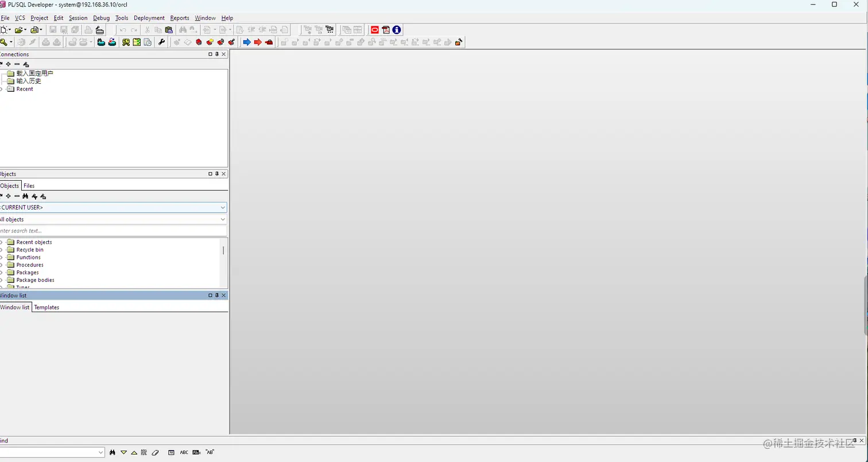Click the wrench Preferences icon
868x462 pixels.
coord(161,42)
